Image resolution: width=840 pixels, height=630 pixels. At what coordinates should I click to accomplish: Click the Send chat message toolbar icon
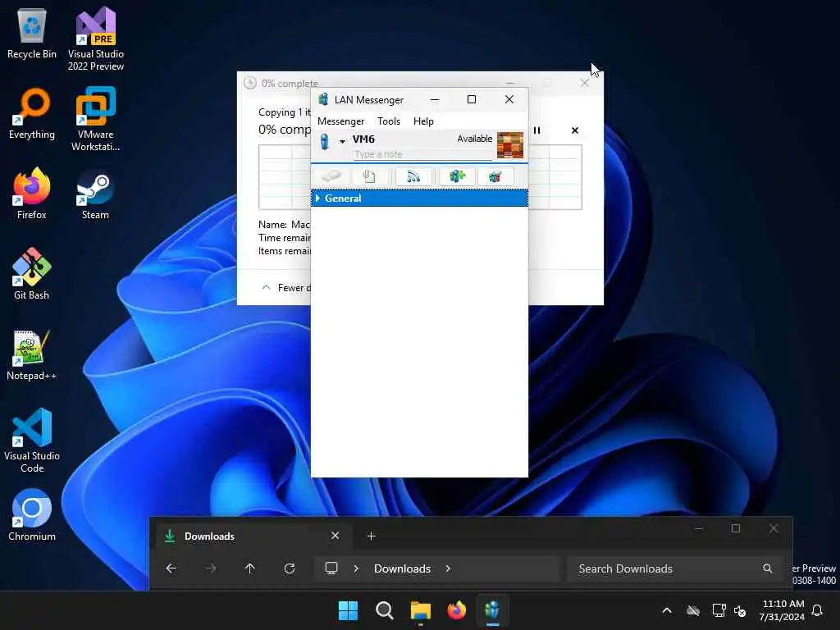(x=331, y=176)
